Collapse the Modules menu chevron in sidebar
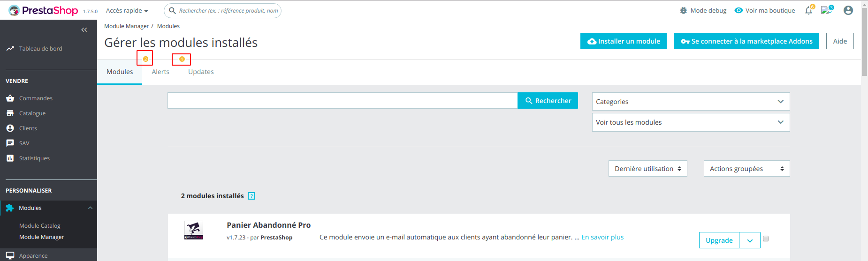 click(90, 208)
